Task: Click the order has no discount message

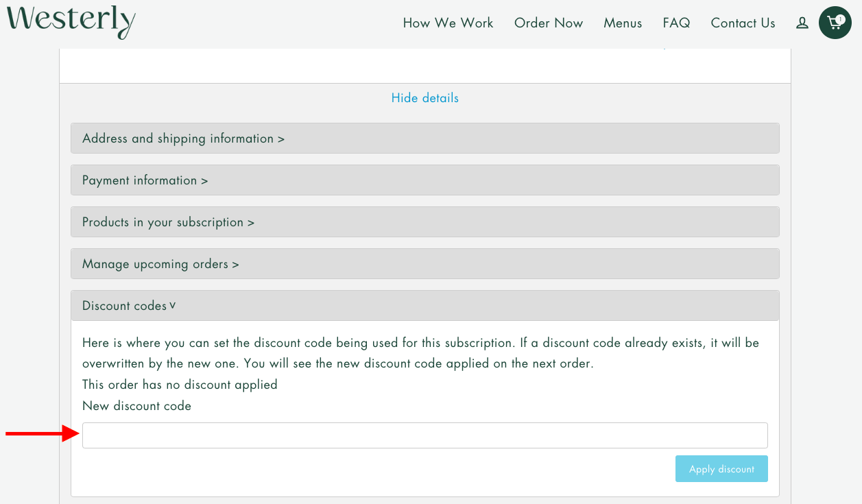Action: [x=180, y=384]
